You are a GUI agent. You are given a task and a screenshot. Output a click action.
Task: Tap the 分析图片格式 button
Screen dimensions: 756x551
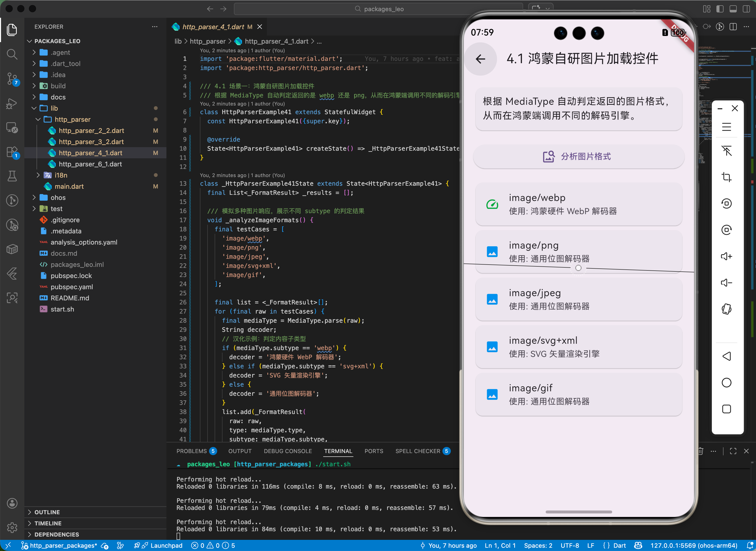(578, 157)
